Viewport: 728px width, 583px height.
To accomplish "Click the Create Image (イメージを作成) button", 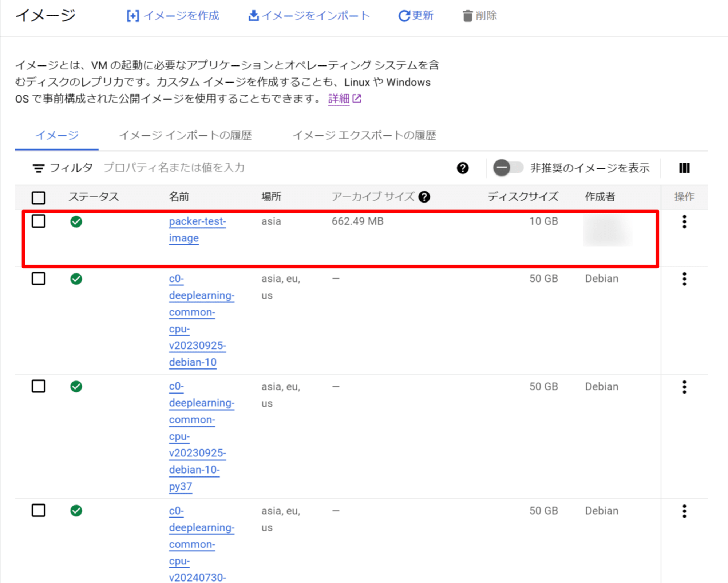I will coord(173,16).
